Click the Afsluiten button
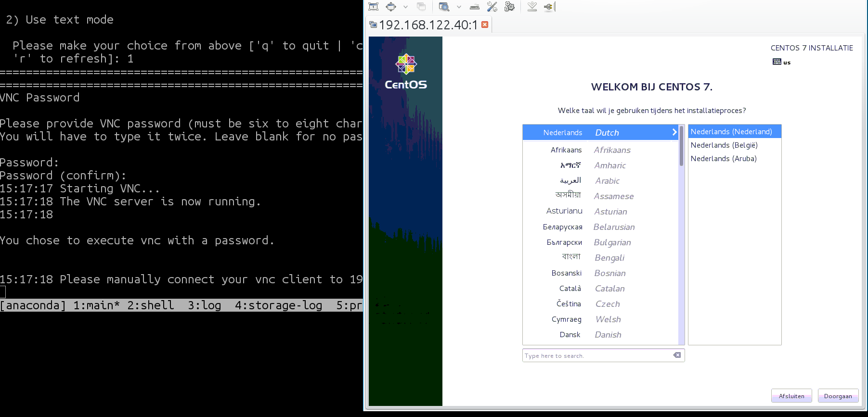The width and height of the screenshot is (868, 417). click(791, 396)
